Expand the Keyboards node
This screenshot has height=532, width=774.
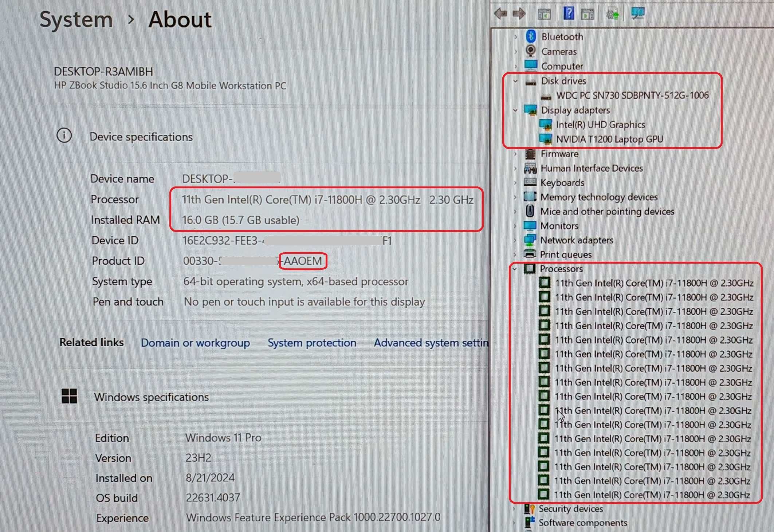[x=515, y=183]
